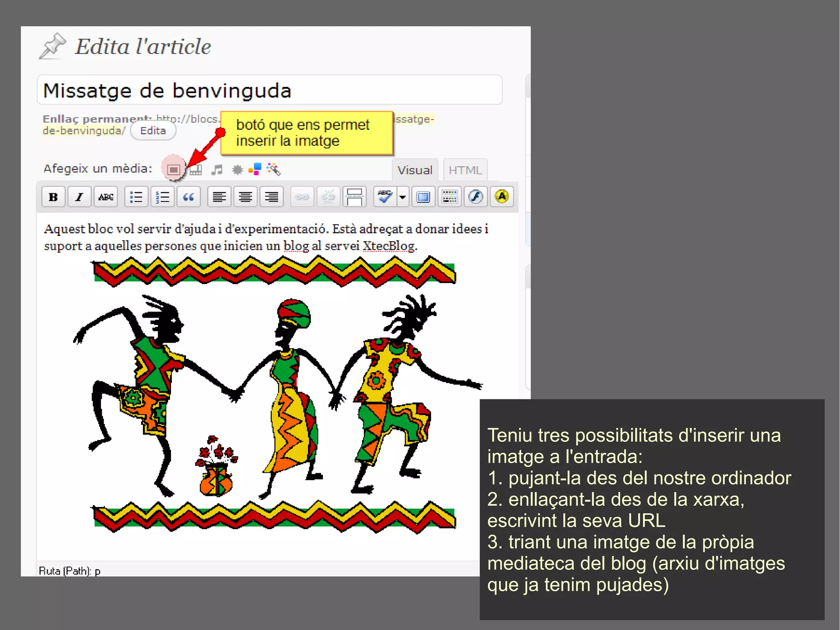Show the kitchen sink advanced toolbar
The height and width of the screenshot is (630, 840).
450,197
